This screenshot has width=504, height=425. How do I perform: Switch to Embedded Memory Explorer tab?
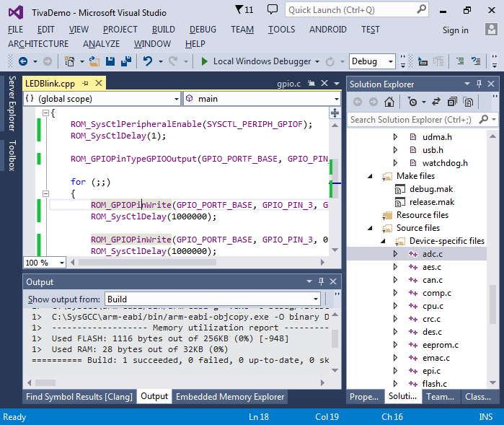click(x=230, y=397)
